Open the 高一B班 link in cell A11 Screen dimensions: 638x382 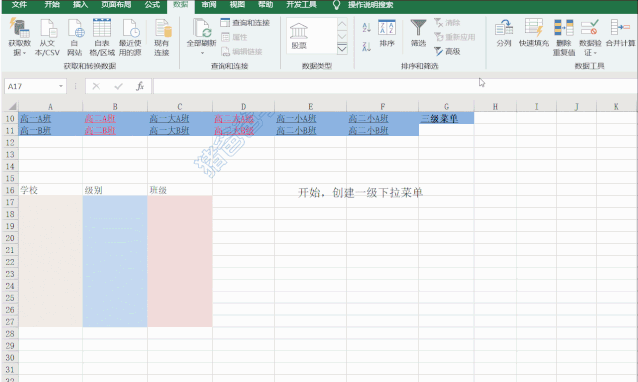pyautogui.click(x=35, y=131)
